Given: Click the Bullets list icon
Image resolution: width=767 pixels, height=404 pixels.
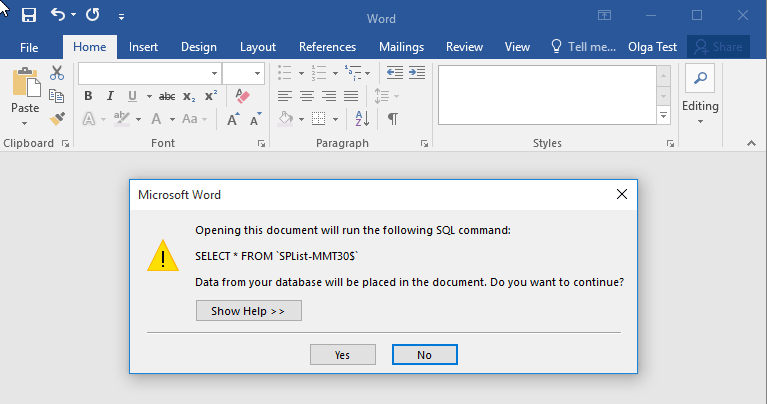Looking at the screenshot, I should tap(285, 73).
